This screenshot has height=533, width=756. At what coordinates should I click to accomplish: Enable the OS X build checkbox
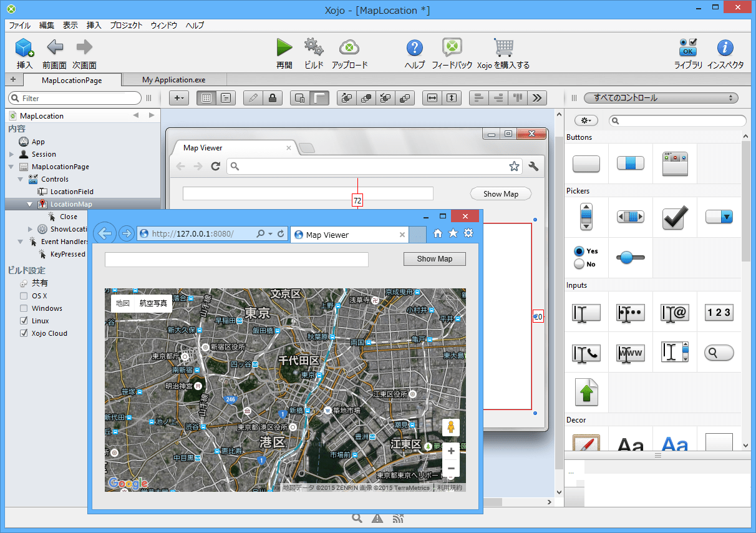point(24,296)
